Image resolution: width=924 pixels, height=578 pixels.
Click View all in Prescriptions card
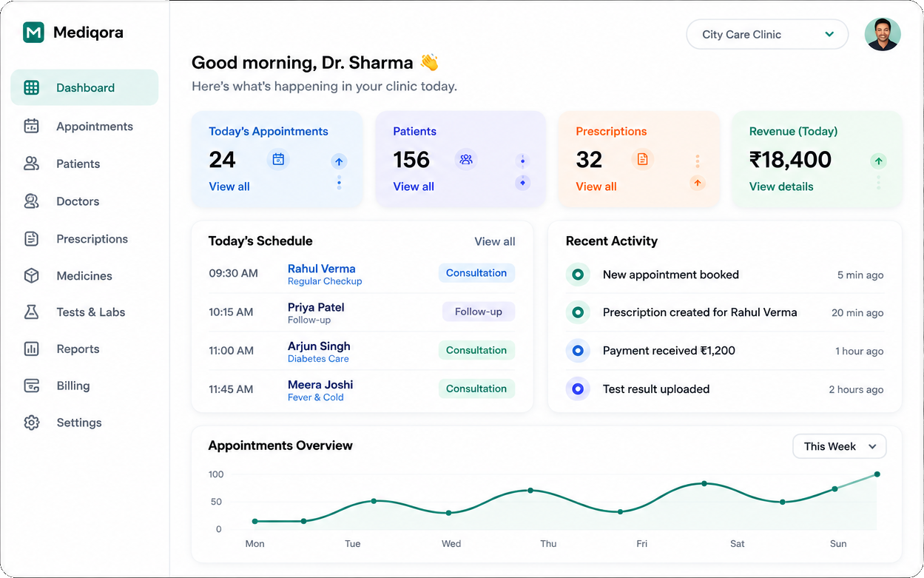[x=596, y=186]
